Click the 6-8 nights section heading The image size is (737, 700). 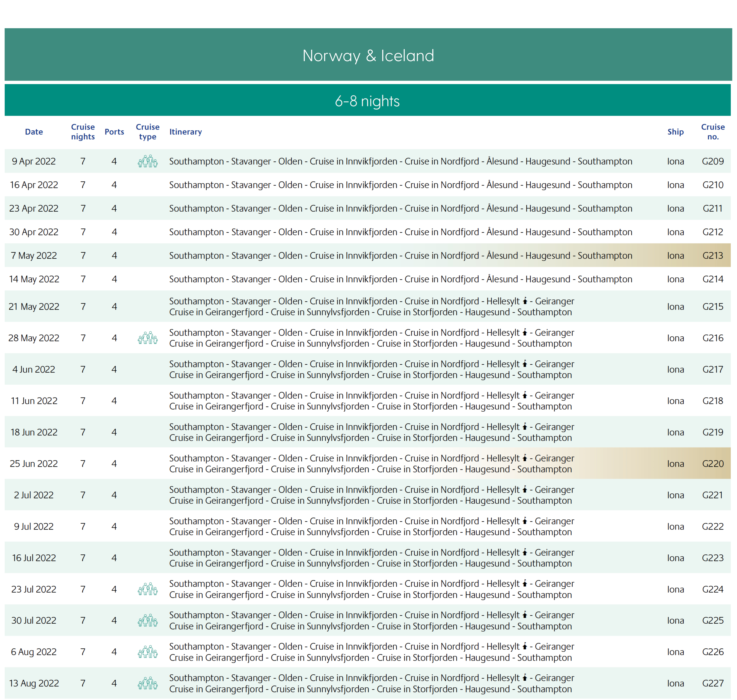[x=367, y=101]
